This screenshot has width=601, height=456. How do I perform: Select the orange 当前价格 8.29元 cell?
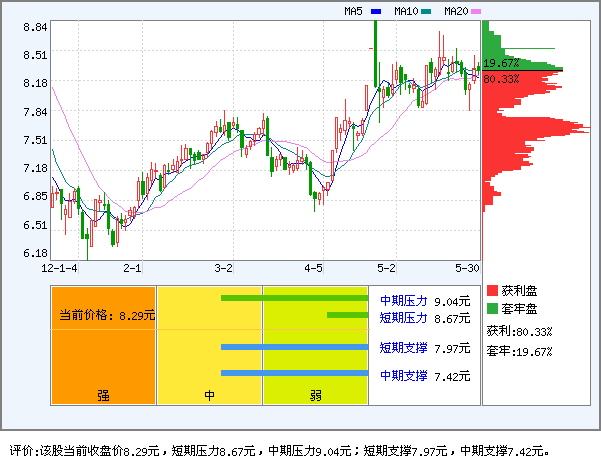104,315
